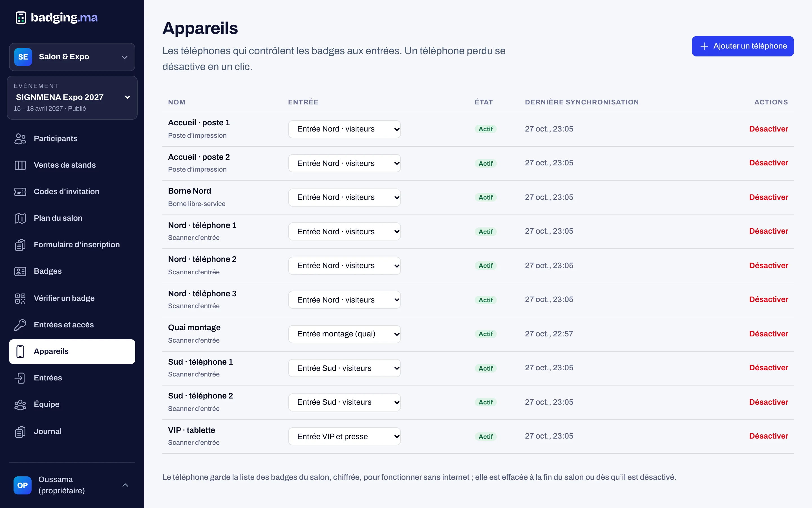
Task: Click the Codes d'invitation ticket icon
Action: [20, 192]
